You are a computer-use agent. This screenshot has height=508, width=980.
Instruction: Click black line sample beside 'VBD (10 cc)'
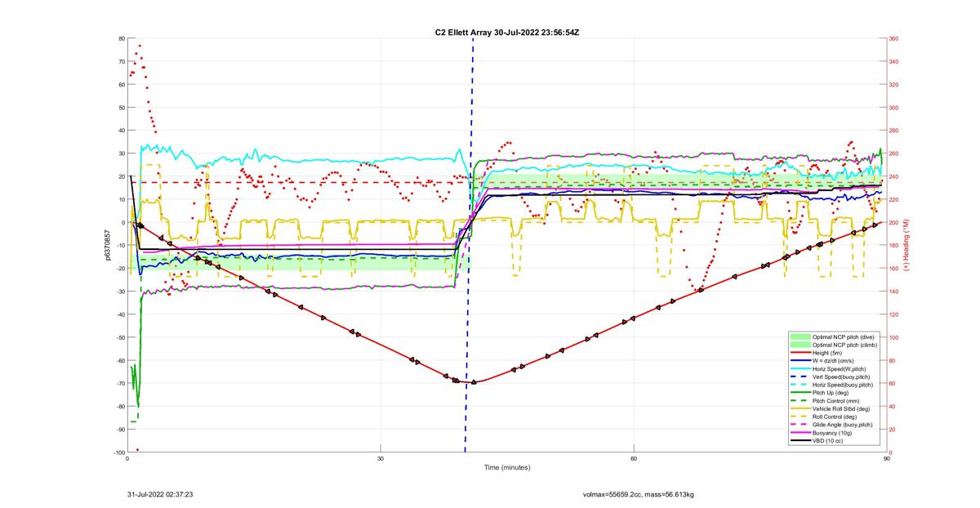coord(800,440)
